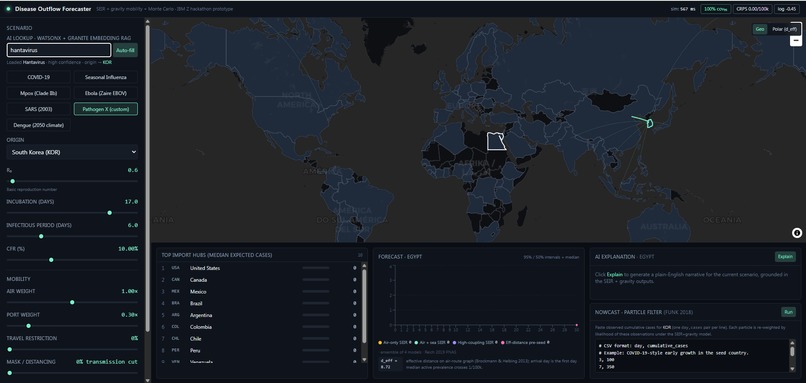Toggle the Air-only SEIR legend dot
The image size is (806, 383).
(x=380, y=342)
